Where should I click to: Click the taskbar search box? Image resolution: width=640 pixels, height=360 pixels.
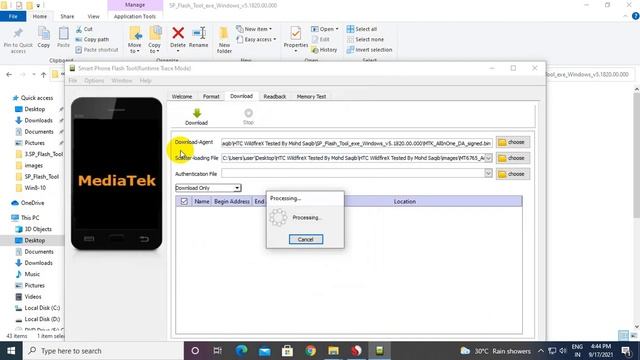point(103,351)
